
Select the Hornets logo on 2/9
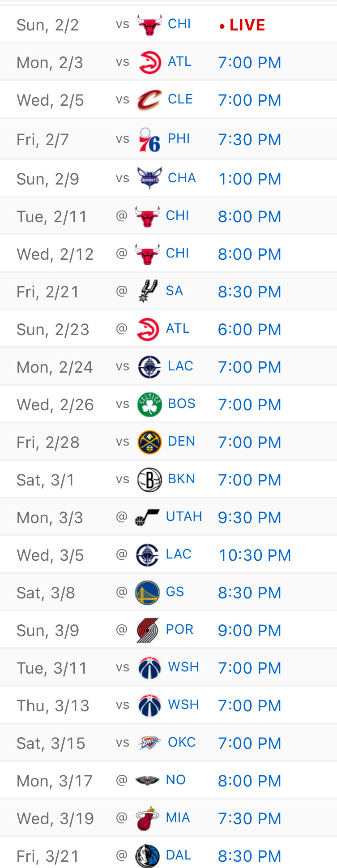(x=149, y=178)
